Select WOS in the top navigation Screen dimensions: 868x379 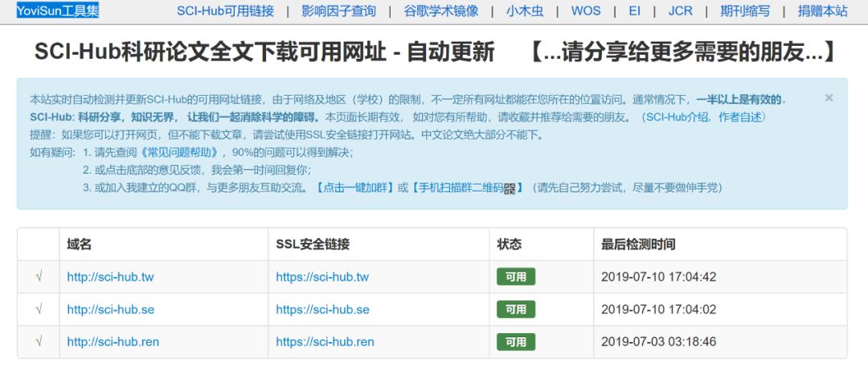585,10
